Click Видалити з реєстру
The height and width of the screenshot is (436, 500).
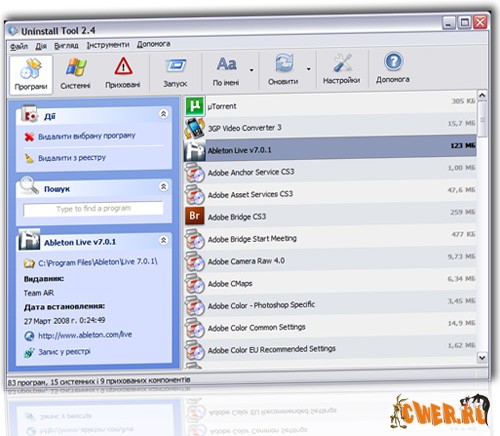[x=72, y=158]
